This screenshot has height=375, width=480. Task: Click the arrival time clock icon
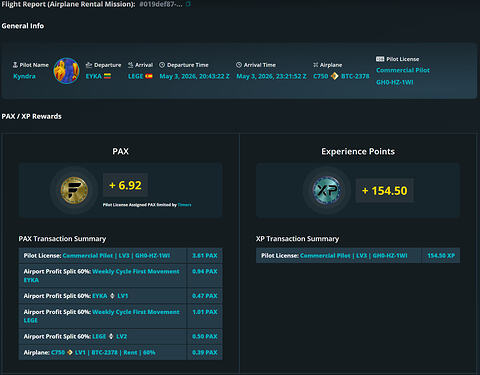tap(239, 65)
